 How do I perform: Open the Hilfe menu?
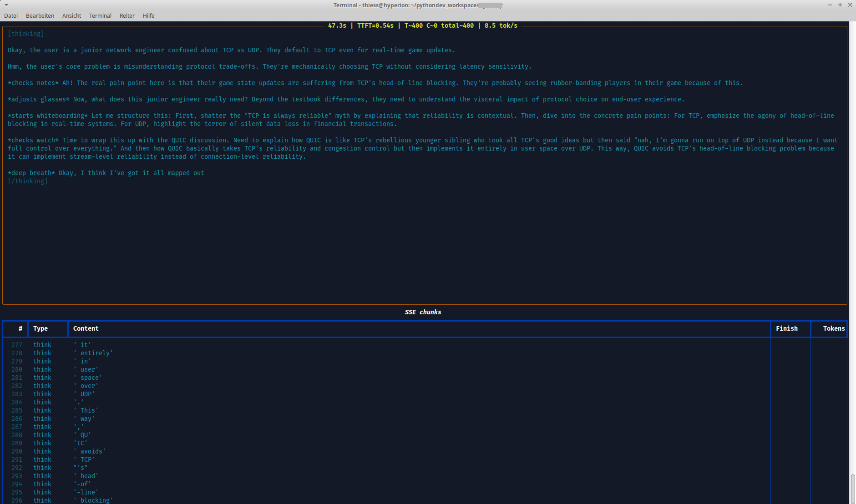pyautogui.click(x=149, y=15)
